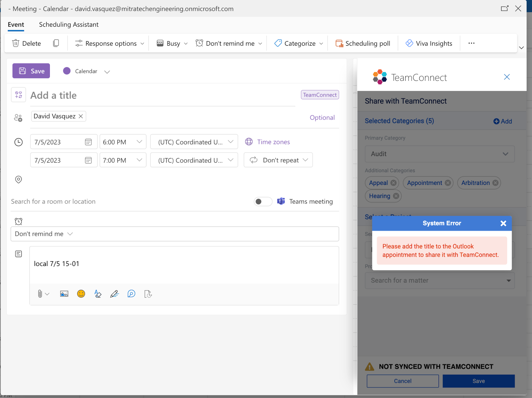The image size is (532, 398).
Task: Click the clock icon beside dates
Action: click(18, 142)
